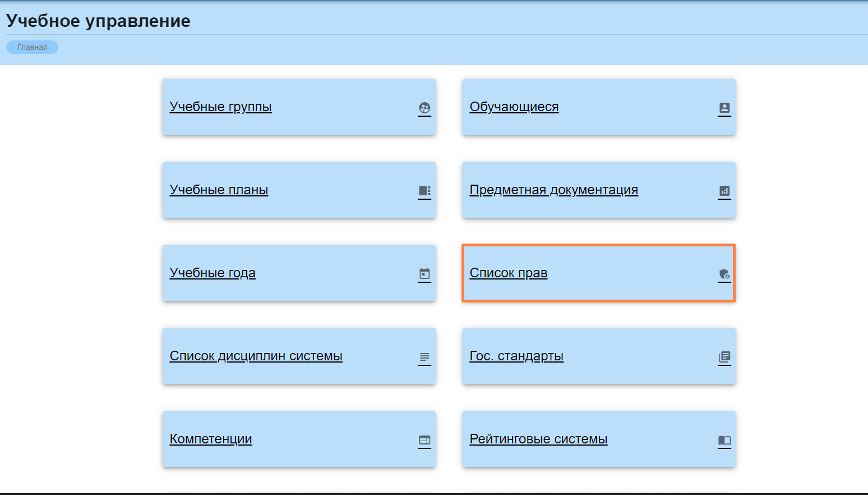Click the plan icon beside Учебные планы
The height and width of the screenshot is (495, 868).
[424, 191]
